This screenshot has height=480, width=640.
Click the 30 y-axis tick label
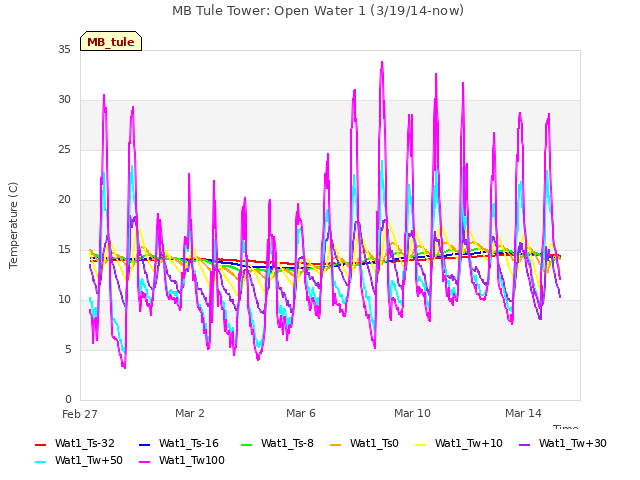point(64,100)
